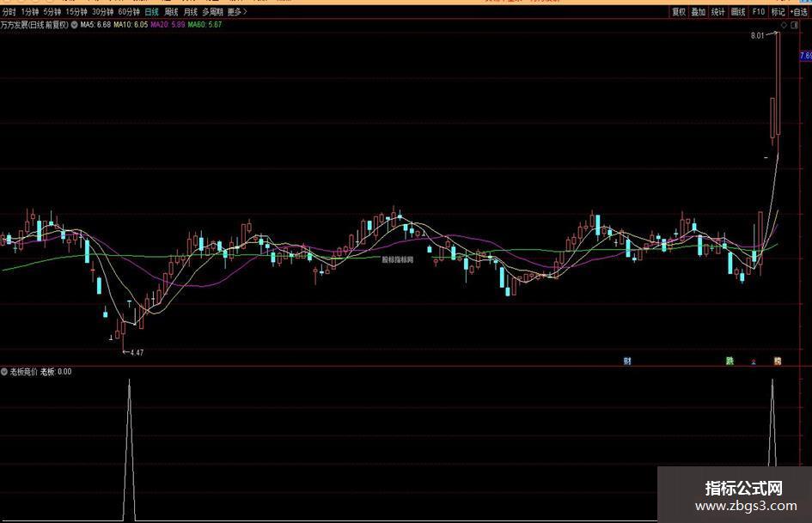Click the 叠加 overlay button

(698, 11)
